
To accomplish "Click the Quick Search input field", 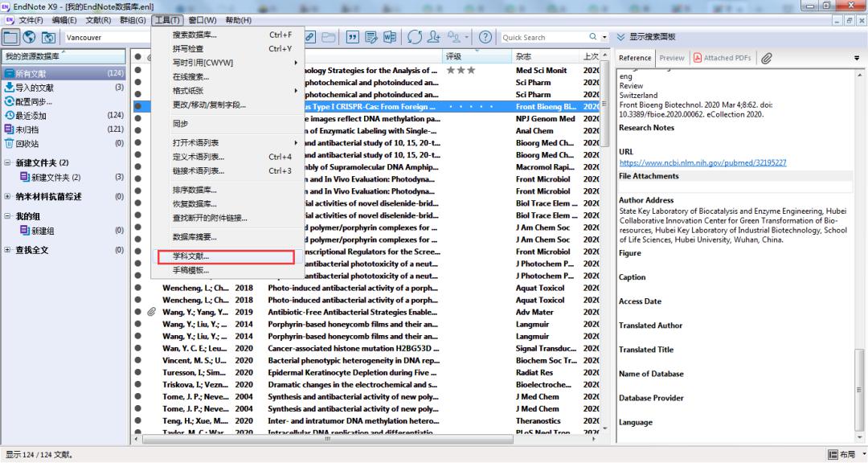I will 542,37.
